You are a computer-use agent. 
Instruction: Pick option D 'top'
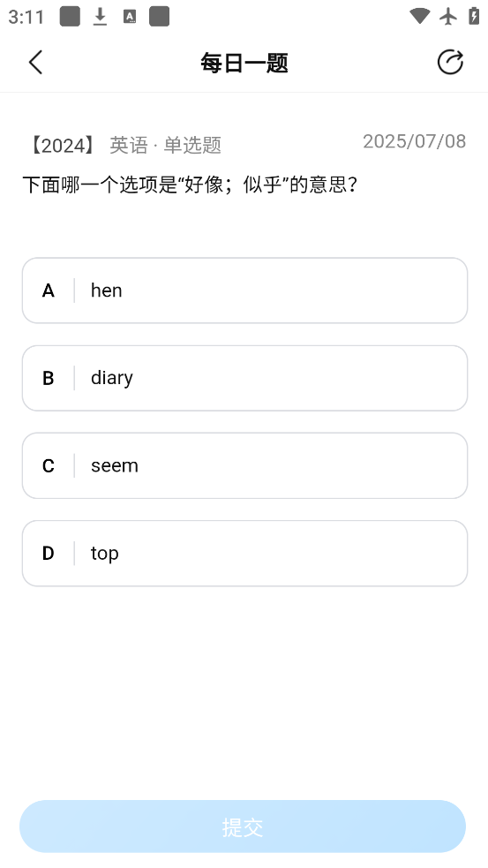coord(244,553)
